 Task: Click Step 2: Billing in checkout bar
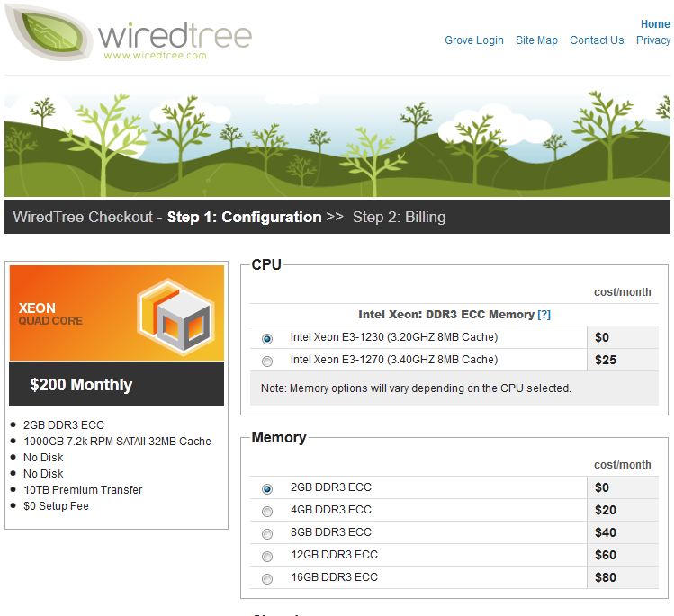pyautogui.click(x=399, y=217)
